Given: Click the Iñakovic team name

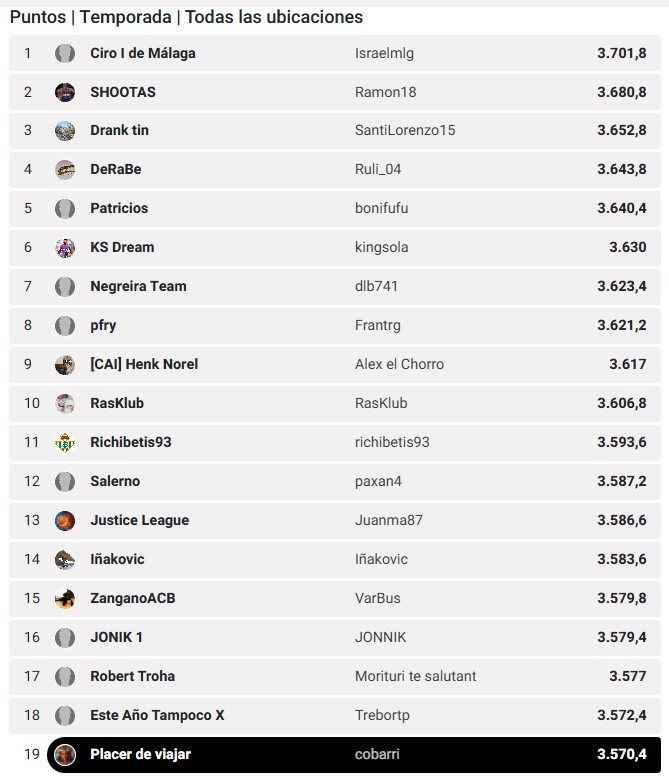Looking at the screenshot, I should [117, 560].
